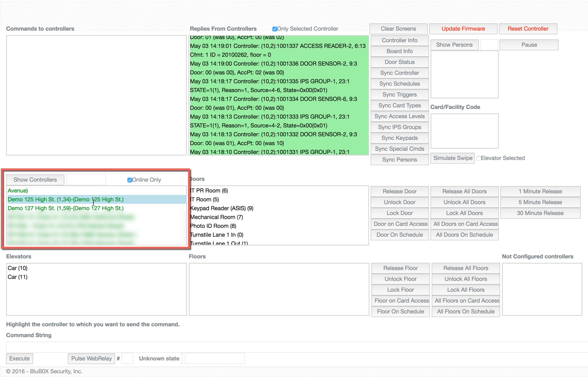The height and width of the screenshot is (377, 588).
Task: Click Simulate Swipe button
Action: (x=453, y=158)
